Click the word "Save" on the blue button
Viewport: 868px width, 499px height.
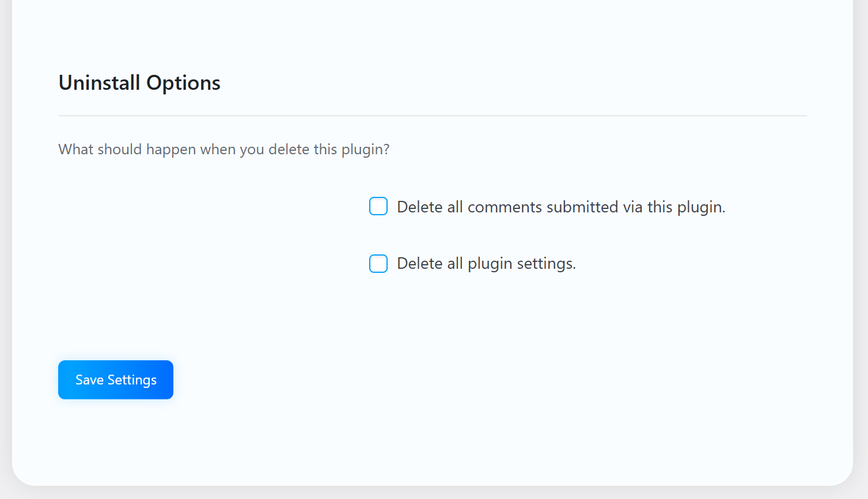coord(89,380)
